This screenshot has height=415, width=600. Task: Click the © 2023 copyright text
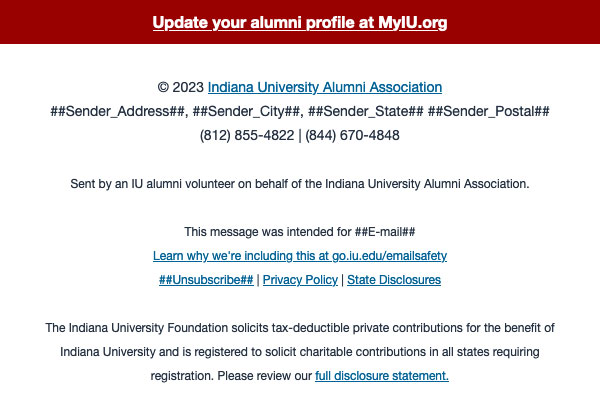pyautogui.click(x=181, y=87)
